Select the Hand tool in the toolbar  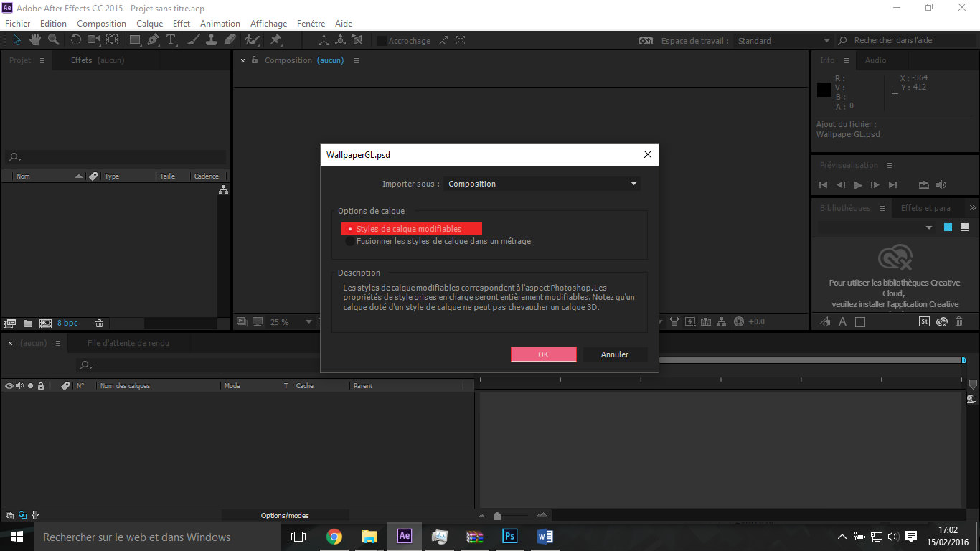(x=35, y=40)
